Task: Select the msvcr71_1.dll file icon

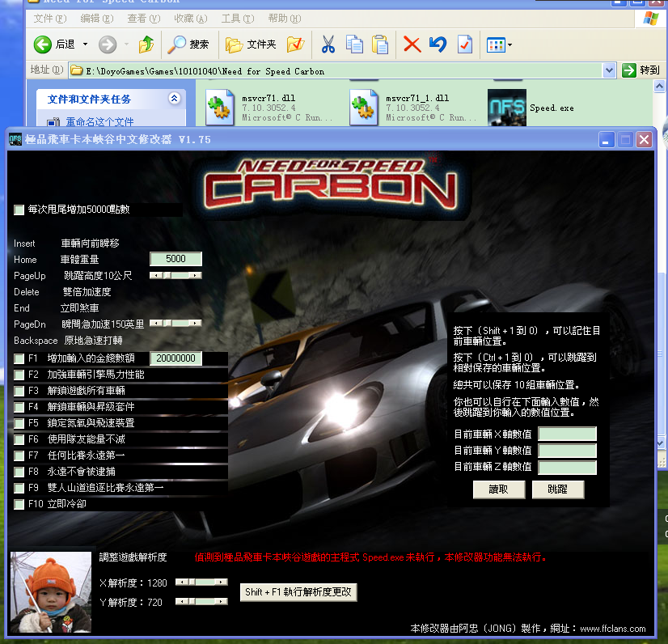Action: [364, 108]
